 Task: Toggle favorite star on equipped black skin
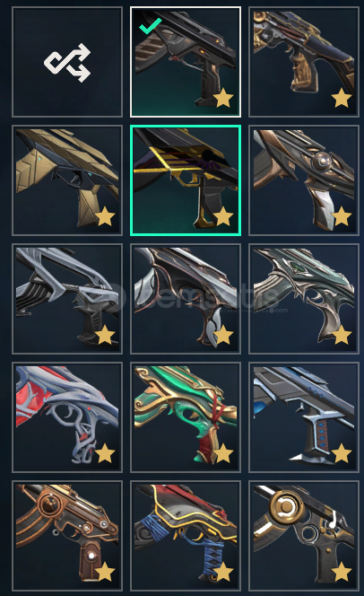tap(223, 98)
